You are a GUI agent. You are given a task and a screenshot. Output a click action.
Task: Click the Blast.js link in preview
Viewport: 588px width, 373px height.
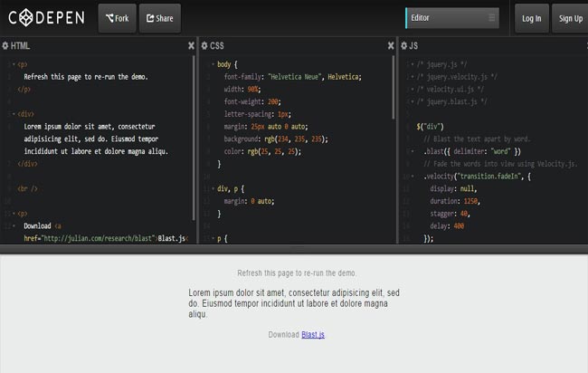coord(313,334)
